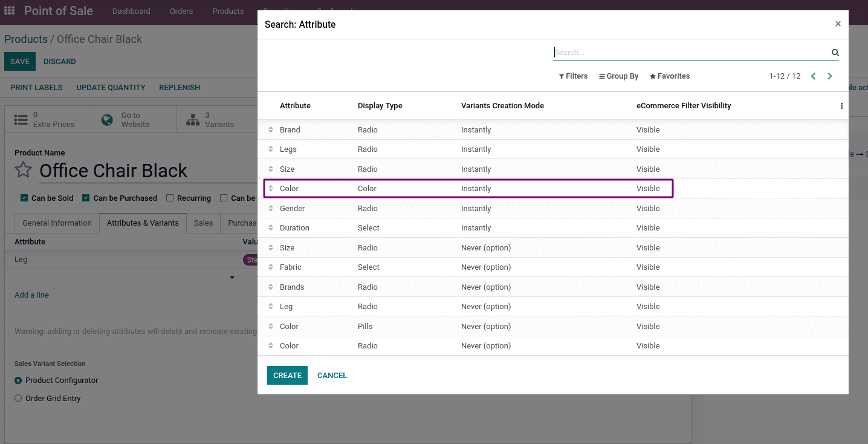Select the Gender attribute row
This screenshot has width=868, height=444.
coord(552,209)
